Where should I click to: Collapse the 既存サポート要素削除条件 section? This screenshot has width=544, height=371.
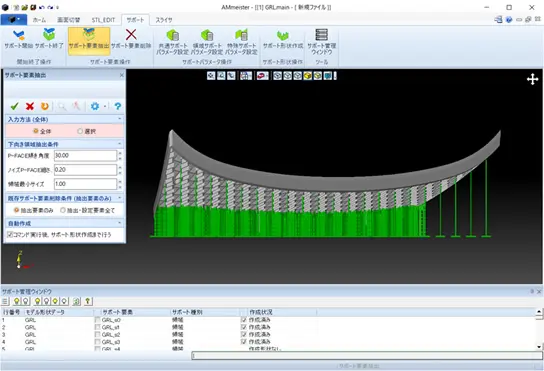(120, 198)
